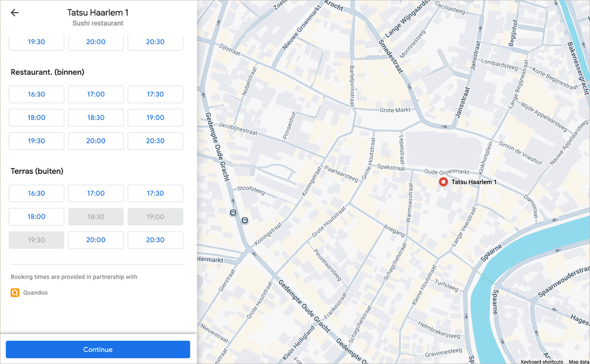Click the Tatsu Haarlem 1 map pin
The height and width of the screenshot is (364, 590).
(x=443, y=182)
